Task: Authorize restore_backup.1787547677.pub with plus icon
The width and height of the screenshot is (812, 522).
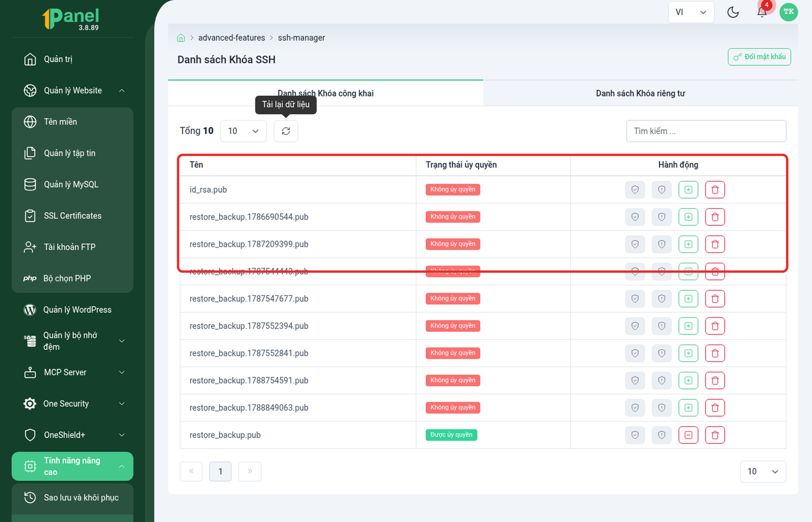Action: 688,299
